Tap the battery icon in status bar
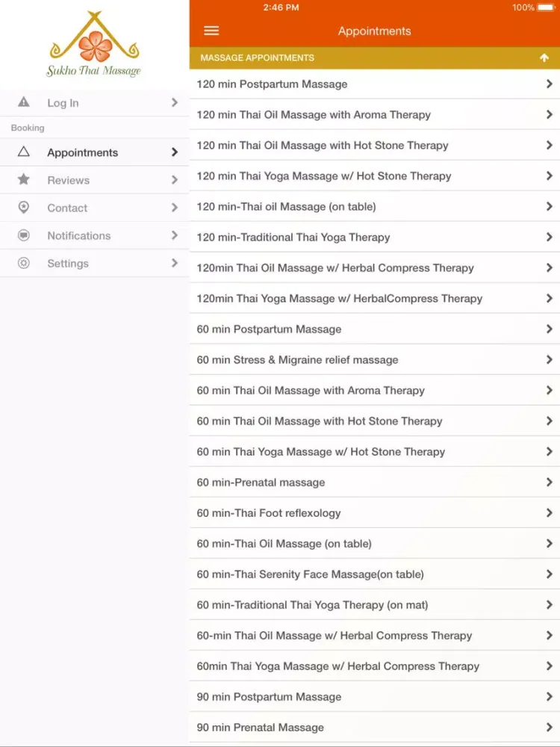This screenshot has height=747, width=560. coord(547,7)
